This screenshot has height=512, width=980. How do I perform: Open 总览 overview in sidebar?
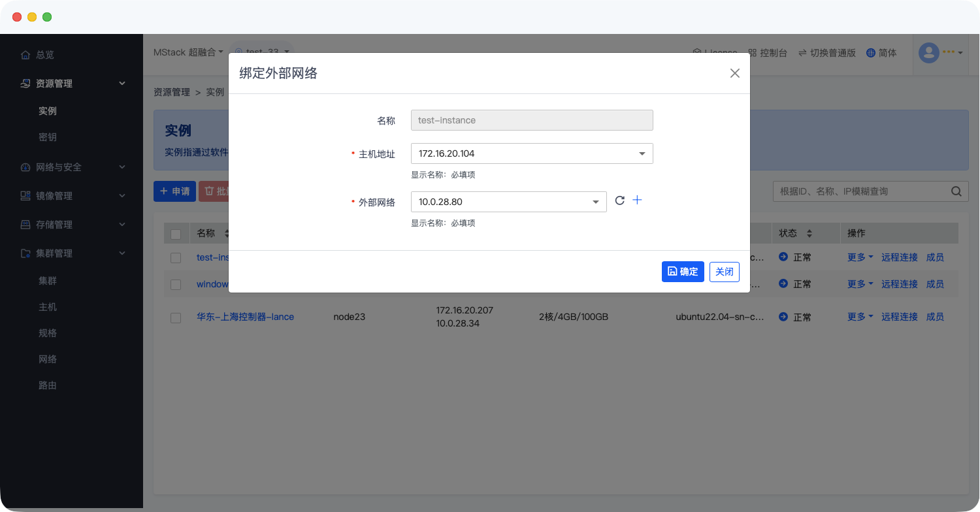point(44,55)
